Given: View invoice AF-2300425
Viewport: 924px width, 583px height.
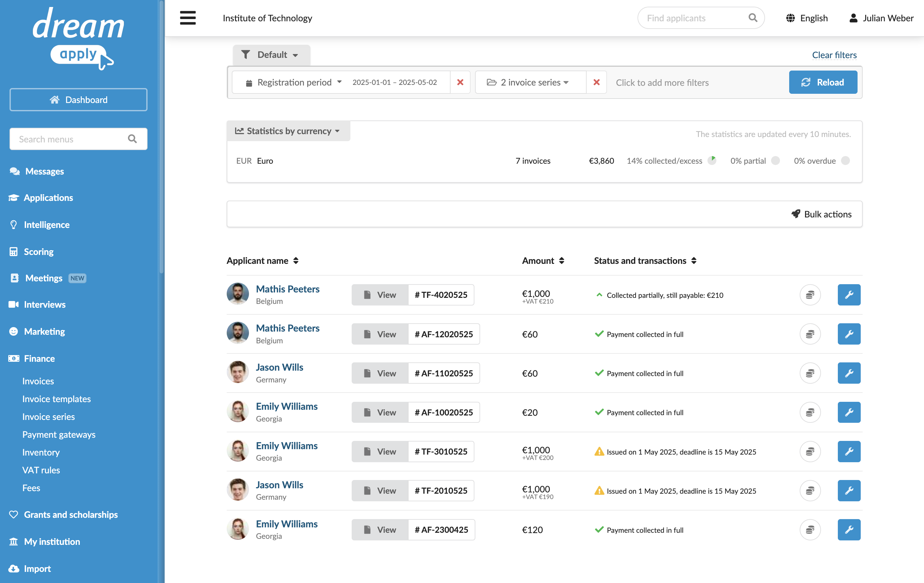Looking at the screenshot, I should click(x=380, y=530).
